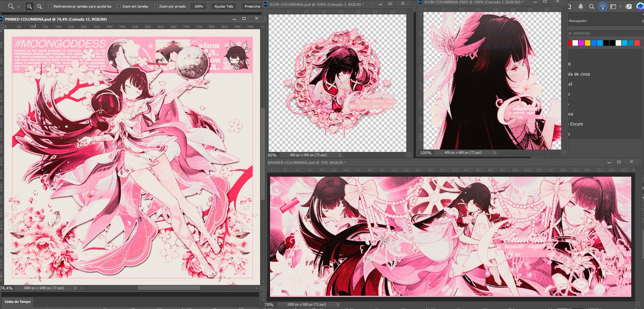The height and width of the screenshot is (309, 644).
Task: Select the 'Escuro' swatch group row
Action: tap(604, 124)
